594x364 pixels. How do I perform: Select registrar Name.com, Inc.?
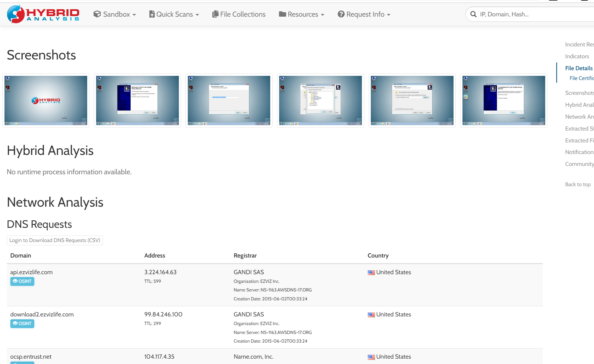(x=254, y=357)
